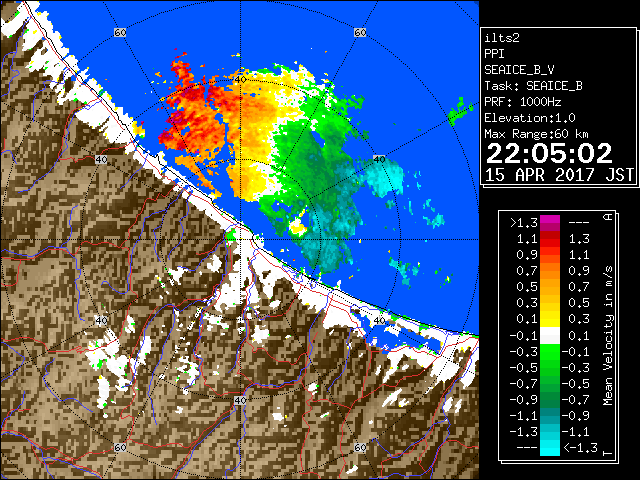Click the letter 'T' at legend bottom
The width and height of the screenshot is (640, 480).
pos(608,453)
